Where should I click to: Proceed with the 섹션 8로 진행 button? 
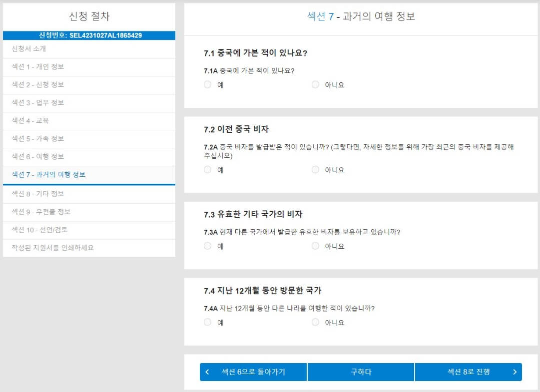468,372
